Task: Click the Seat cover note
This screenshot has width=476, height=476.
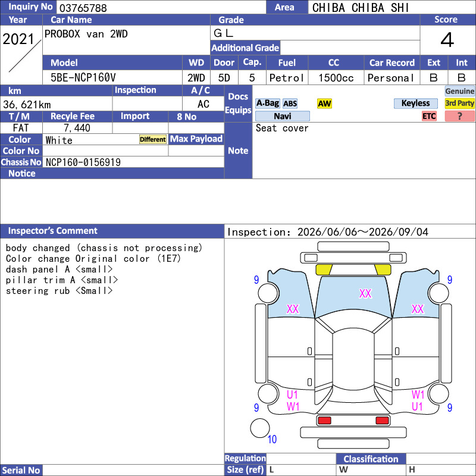Action: 282,128
